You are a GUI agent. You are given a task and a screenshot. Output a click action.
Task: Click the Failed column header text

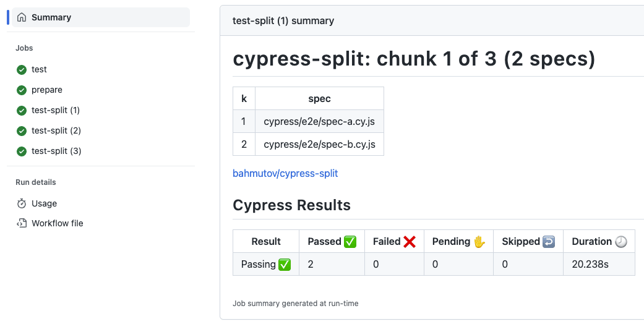[x=387, y=242]
